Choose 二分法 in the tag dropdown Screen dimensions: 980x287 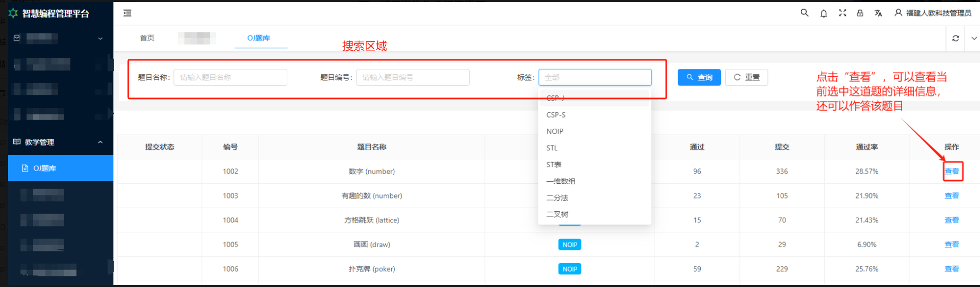tap(557, 198)
